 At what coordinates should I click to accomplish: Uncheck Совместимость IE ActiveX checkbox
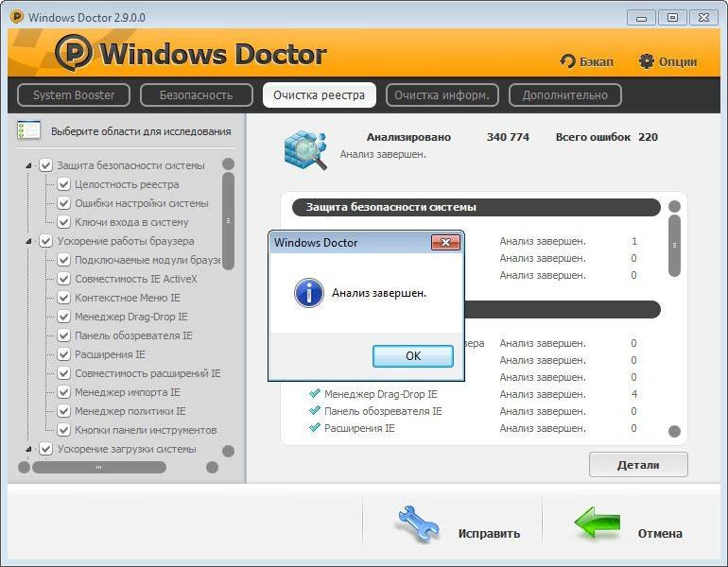click(63, 279)
